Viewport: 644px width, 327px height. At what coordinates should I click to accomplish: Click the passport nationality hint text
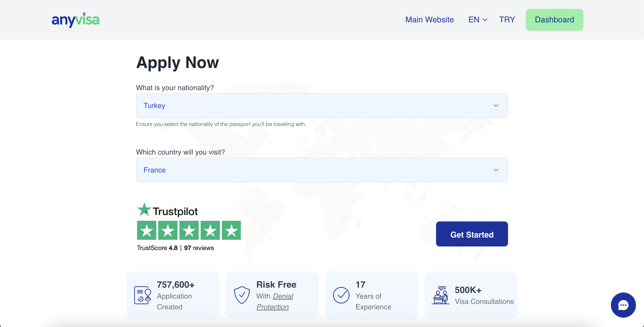[221, 124]
